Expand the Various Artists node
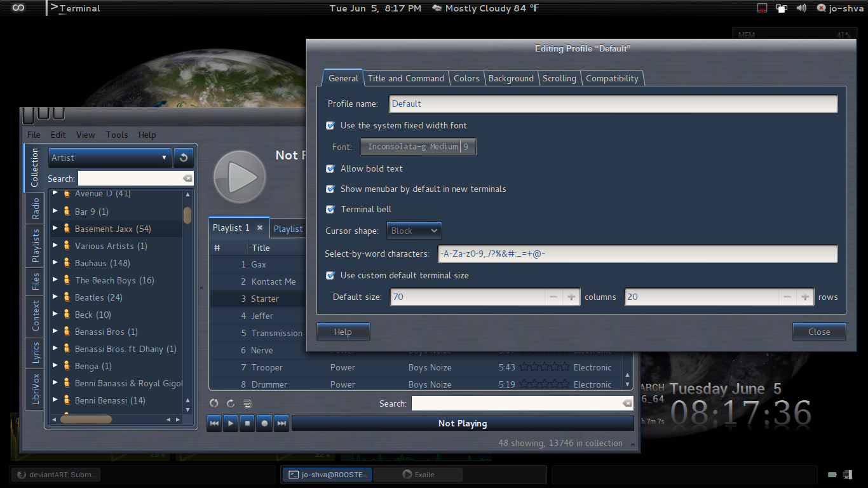The image size is (868, 488). [55, 245]
